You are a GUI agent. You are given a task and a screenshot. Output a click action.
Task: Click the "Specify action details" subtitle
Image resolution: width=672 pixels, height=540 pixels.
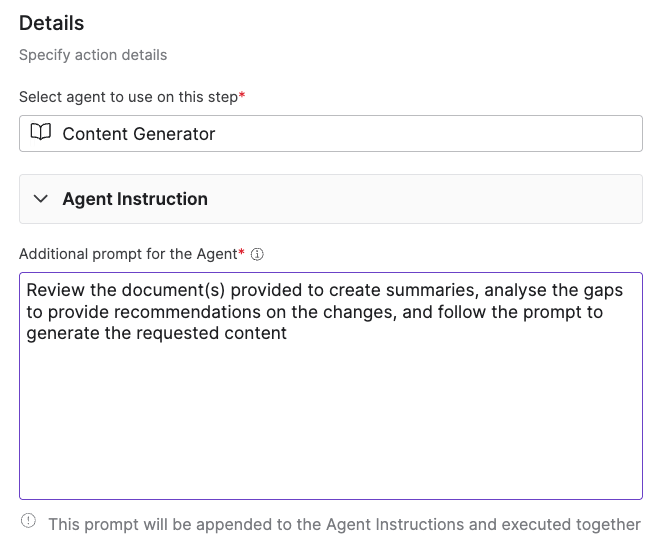tap(93, 55)
